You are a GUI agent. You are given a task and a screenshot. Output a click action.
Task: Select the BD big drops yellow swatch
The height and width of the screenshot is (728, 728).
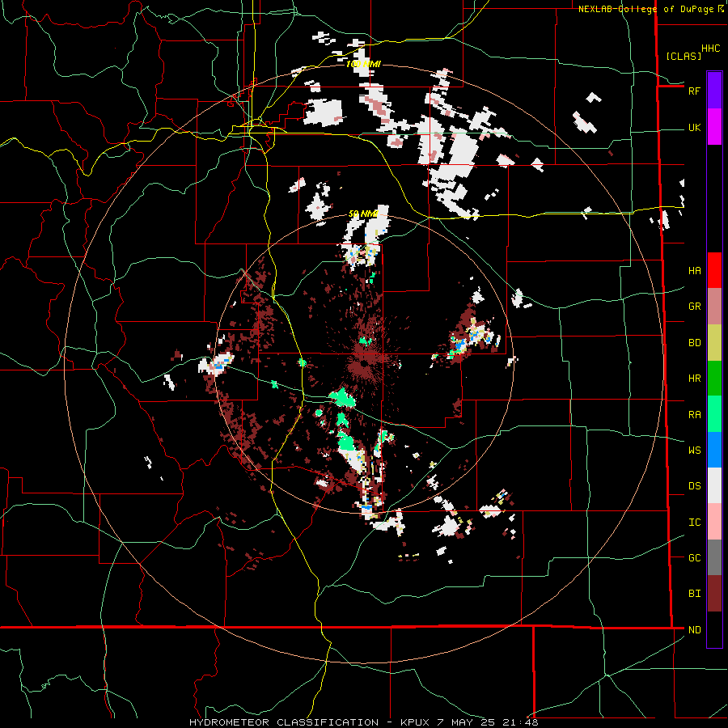(714, 343)
